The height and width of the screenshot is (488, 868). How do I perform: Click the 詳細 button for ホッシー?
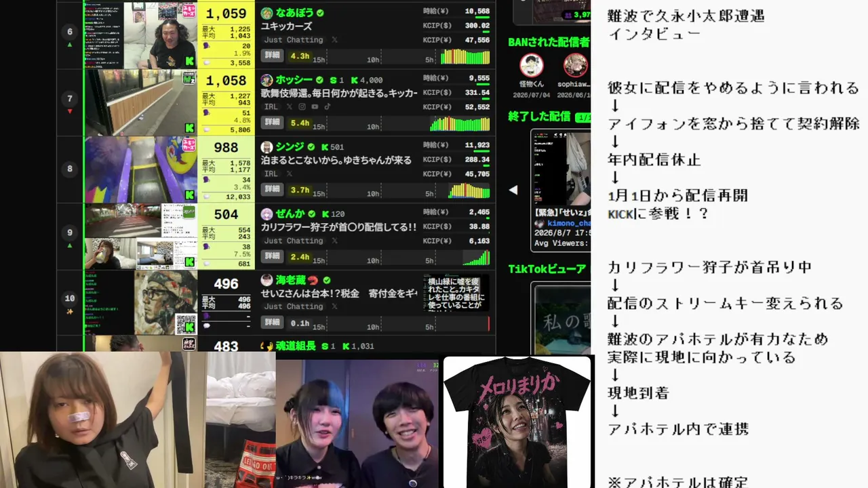(x=272, y=123)
